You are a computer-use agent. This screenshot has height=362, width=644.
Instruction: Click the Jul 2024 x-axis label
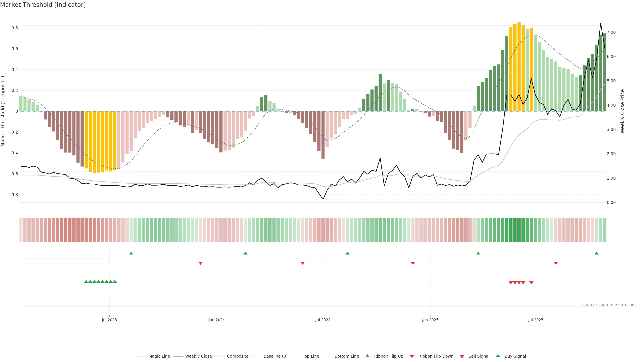pyautogui.click(x=323, y=320)
